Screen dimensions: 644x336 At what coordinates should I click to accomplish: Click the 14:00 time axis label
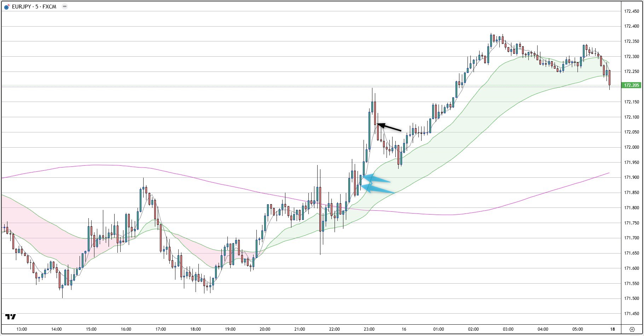[x=56, y=329]
